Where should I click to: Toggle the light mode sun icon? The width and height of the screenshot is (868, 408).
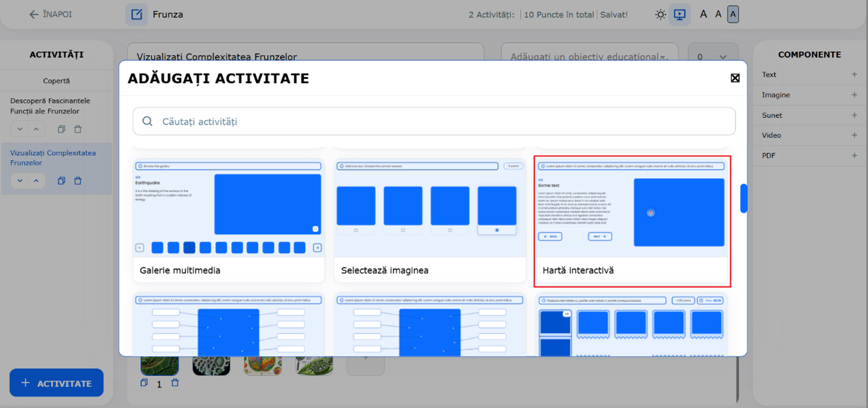660,15
